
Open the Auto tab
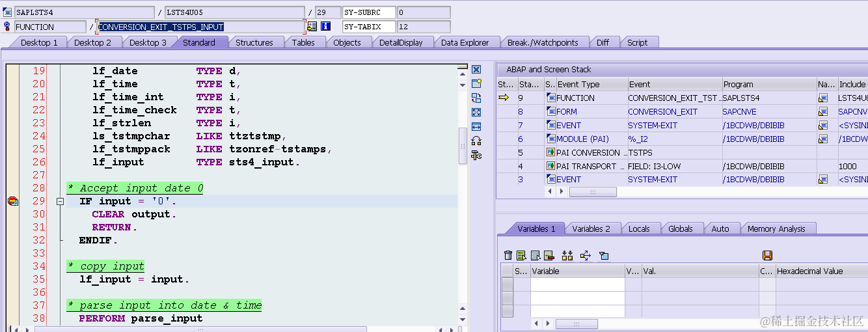[720, 228]
